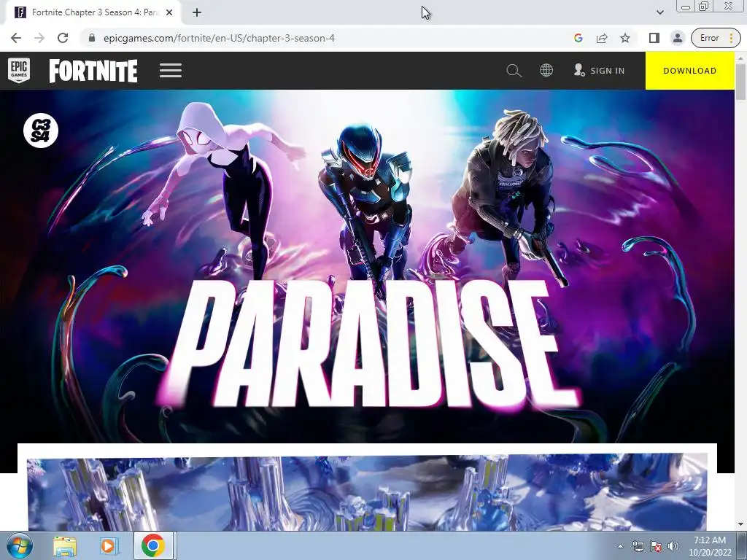Open the tab search dropdown chevron
This screenshot has height=560, width=747.
pyautogui.click(x=659, y=12)
